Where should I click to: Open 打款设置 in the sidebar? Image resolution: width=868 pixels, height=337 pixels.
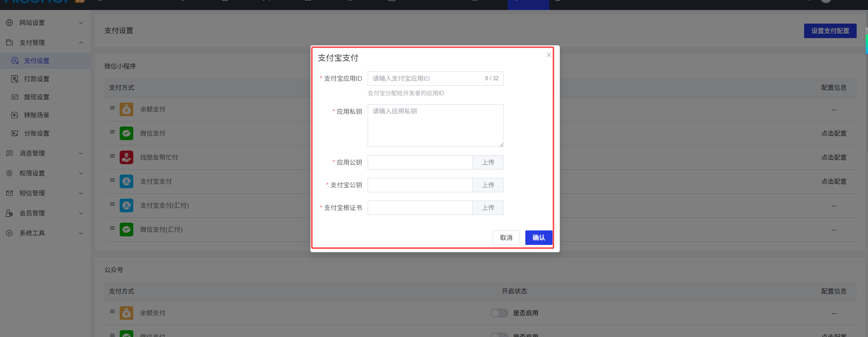pos(45,79)
